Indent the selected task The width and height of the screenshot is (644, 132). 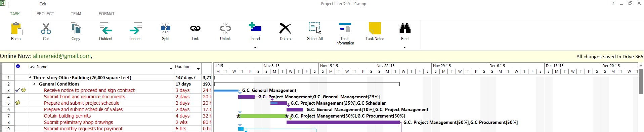tap(136, 29)
